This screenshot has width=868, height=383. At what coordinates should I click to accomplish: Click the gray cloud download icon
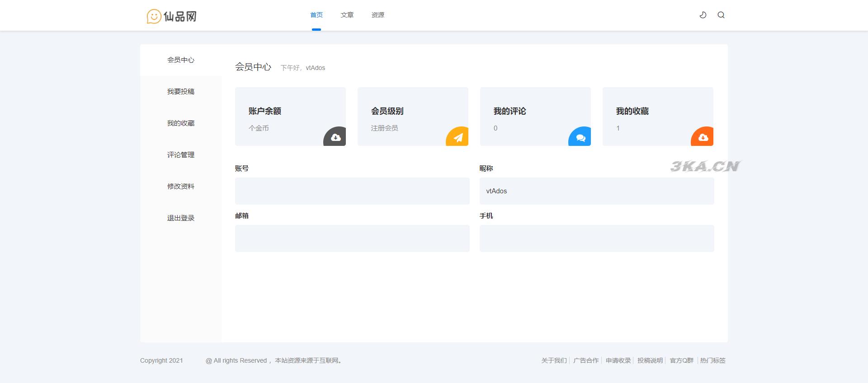[335, 137]
